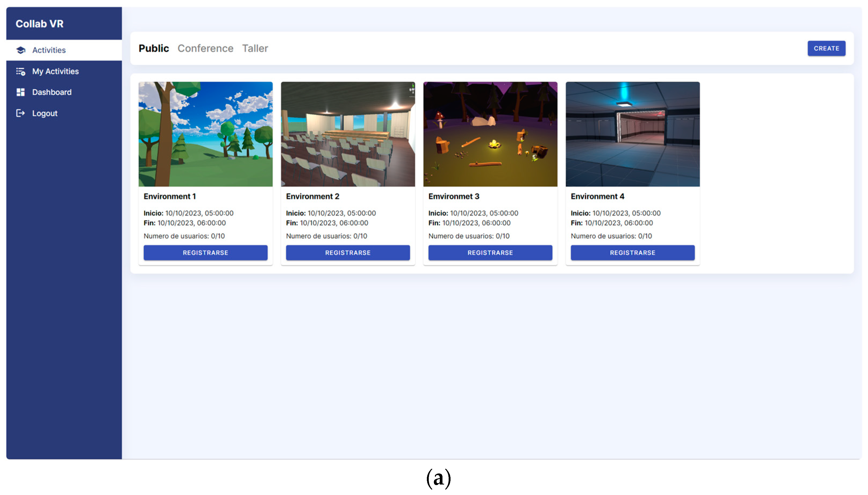This screenshot has width=868, height=495.
Task: Select the Logout menu entry
Action: click(45, 113)
